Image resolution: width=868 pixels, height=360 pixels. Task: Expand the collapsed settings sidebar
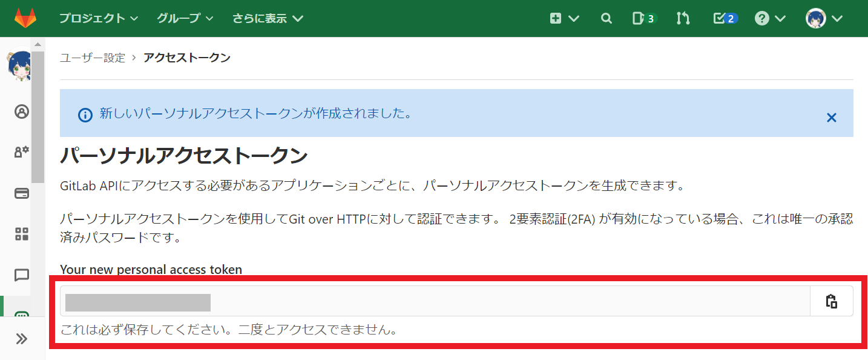tap(22, 339)
